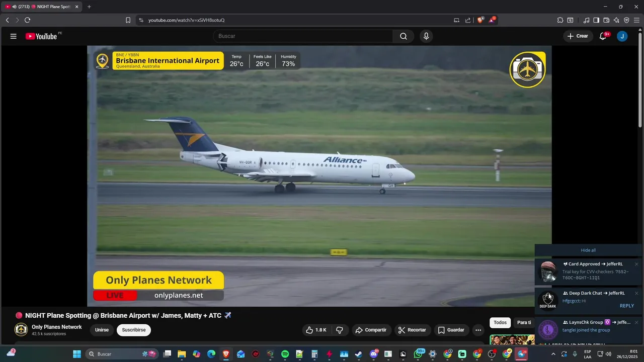644x362 pixels.
Task: Open the YouTube guide hamburger menu
Action: pyautogui.click(x=14, y=36)
